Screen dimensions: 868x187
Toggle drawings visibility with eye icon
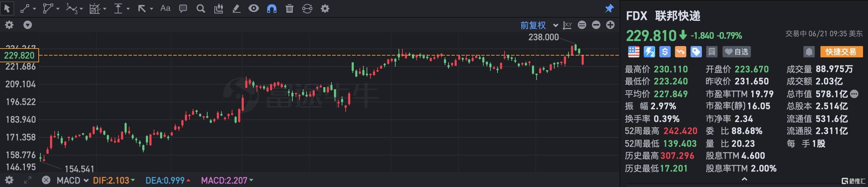click(254, 8)
